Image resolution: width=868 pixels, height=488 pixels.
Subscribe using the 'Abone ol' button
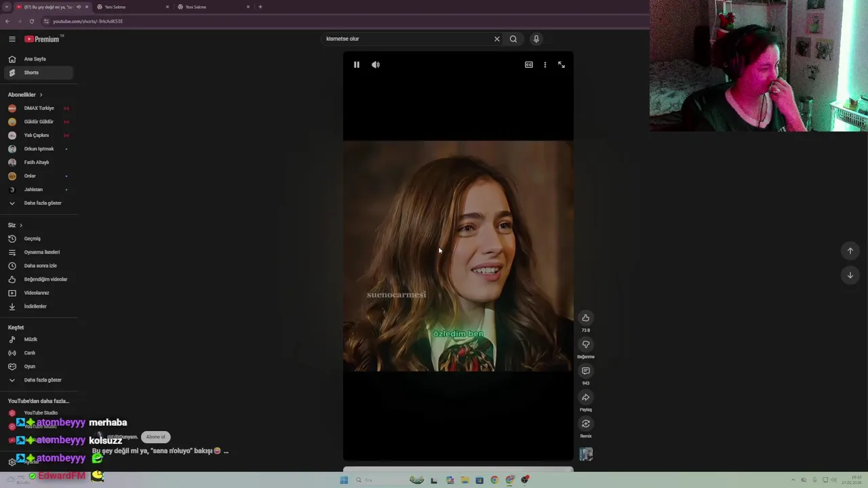click(x=155, y=437)
